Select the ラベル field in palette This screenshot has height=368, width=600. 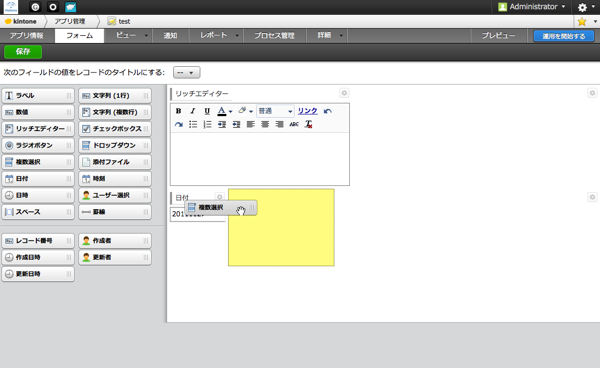pyautogui.click(x=38, y=96)
